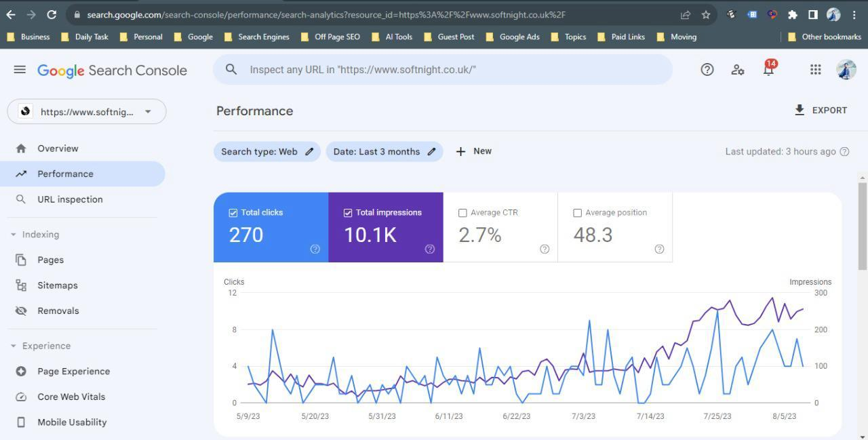Viewport: 868px width, 440px height.
Task: Click help icon on Average position card
Action: pyautogui.click(x=659, y=249)
